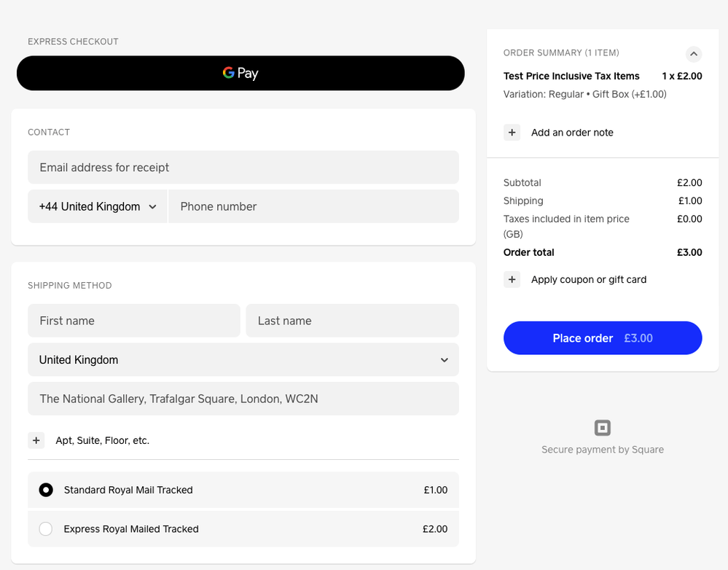Collapse the order summary with chevron

(x=694, y=54)
